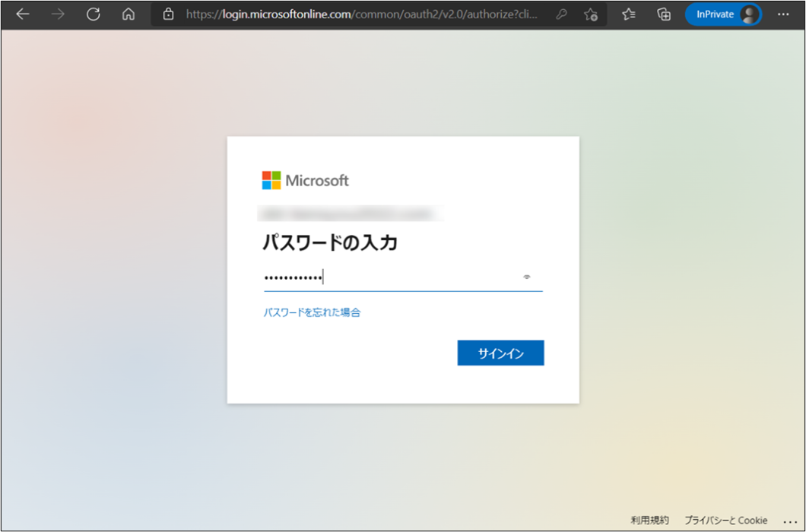Reload the sign-in page
Screen dimensions: 806x532
[94, 14]
